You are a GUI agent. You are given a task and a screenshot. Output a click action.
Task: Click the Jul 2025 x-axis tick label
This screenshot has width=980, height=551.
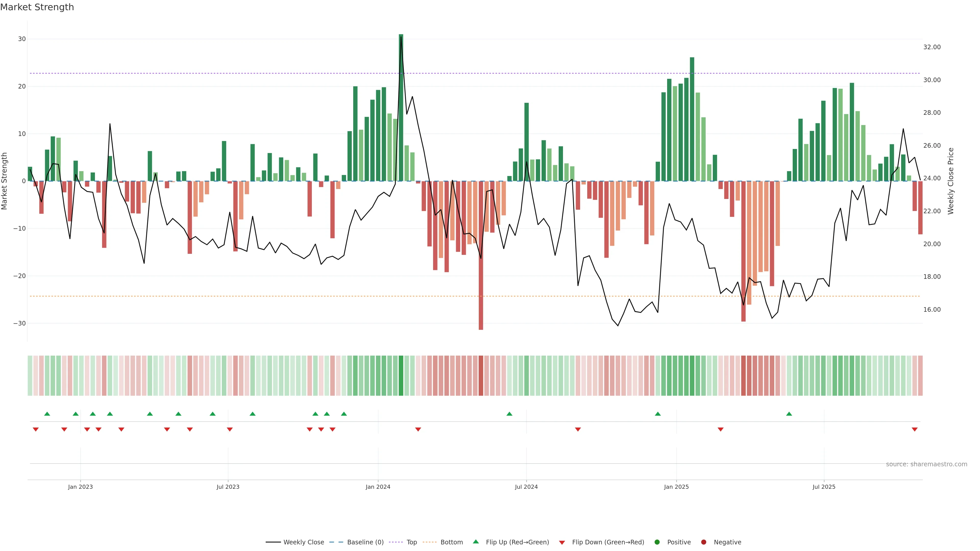(824, 487)
